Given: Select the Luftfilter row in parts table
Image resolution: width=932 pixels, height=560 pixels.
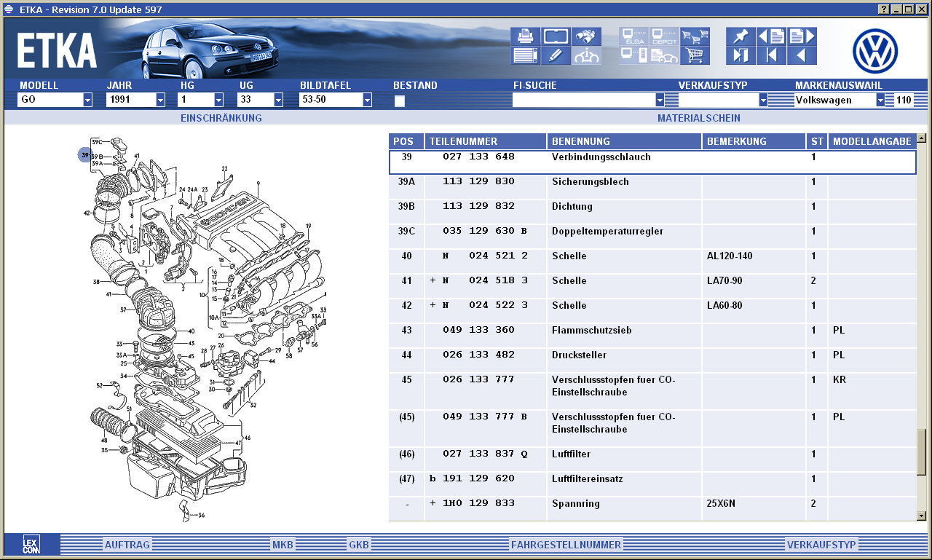Looking at the screenshot, I should (571, 454).
